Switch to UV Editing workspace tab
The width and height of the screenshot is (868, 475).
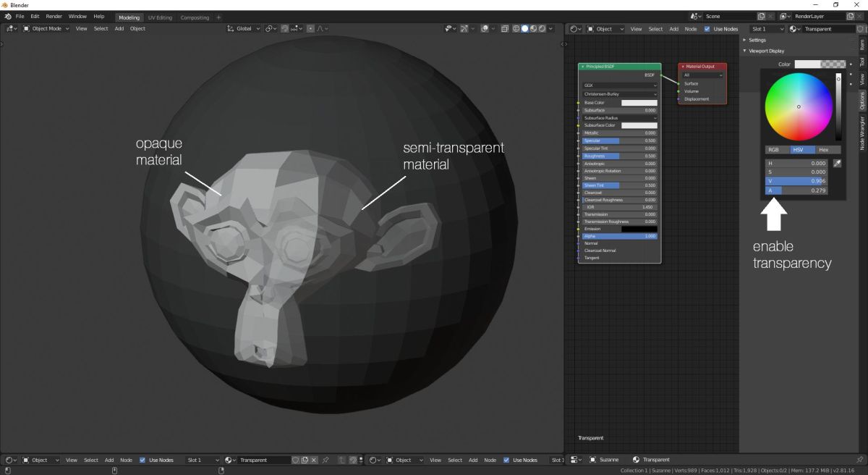coord(160,17)
